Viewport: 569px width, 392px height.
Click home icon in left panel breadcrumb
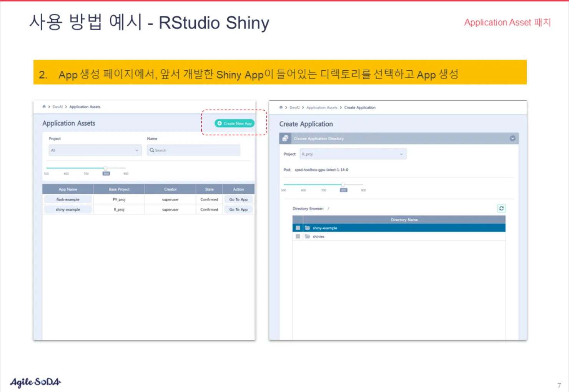pyautogui.click(x=44, y=107)
